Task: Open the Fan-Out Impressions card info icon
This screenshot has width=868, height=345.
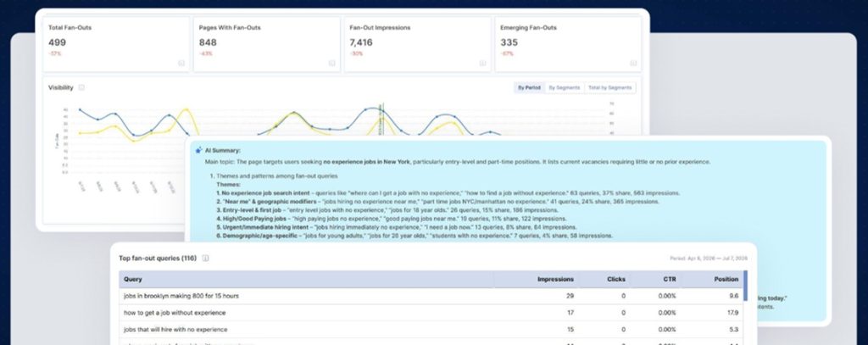Action: point(482,63)
